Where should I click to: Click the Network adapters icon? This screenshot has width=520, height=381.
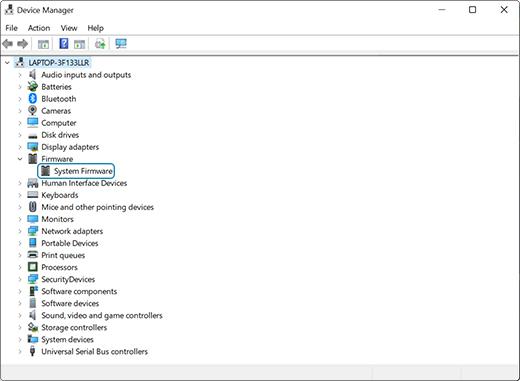[x=33, y=231]
